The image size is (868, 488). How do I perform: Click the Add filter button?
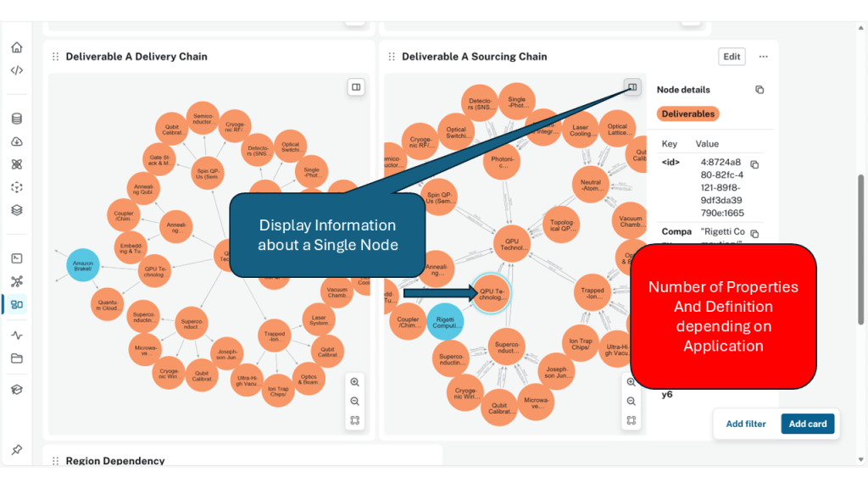746,424
